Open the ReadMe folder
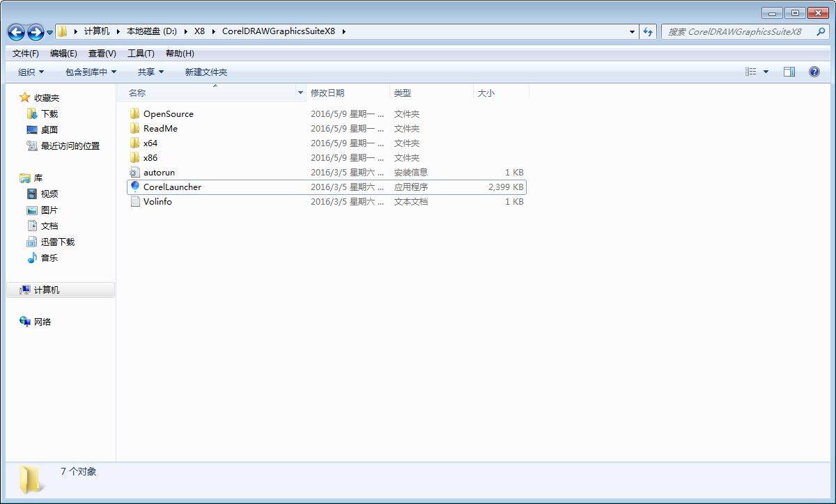 pos(160,128)
